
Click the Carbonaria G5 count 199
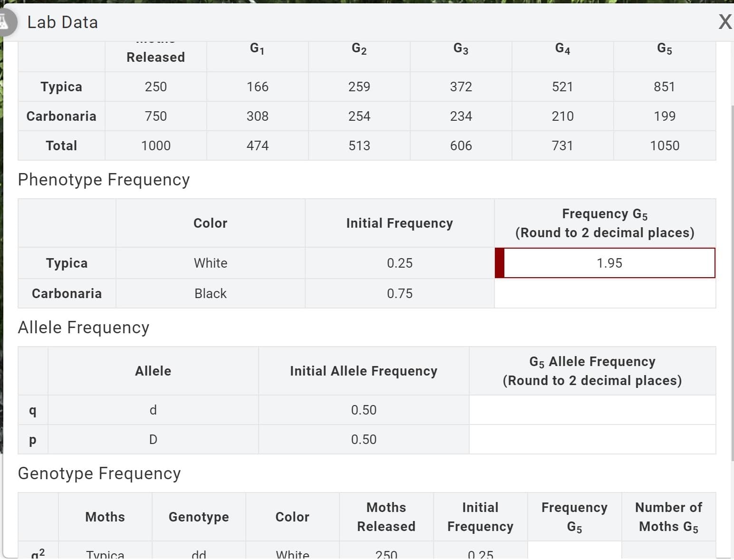coord(664,116)
